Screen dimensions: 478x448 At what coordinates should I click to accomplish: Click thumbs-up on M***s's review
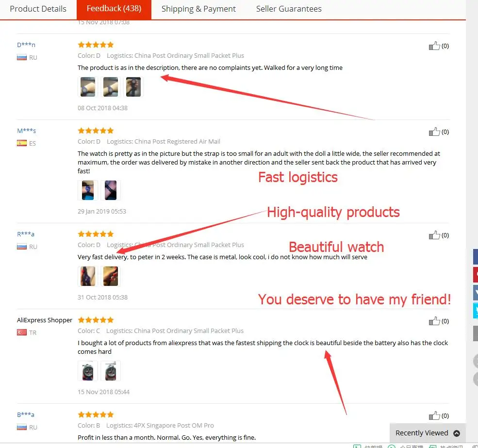(434, 132)
